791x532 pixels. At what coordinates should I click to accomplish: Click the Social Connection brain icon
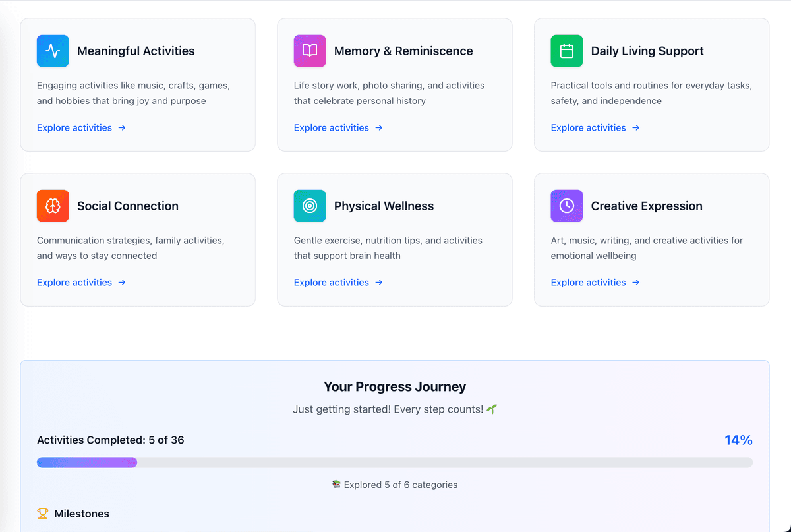click(53, 206)
